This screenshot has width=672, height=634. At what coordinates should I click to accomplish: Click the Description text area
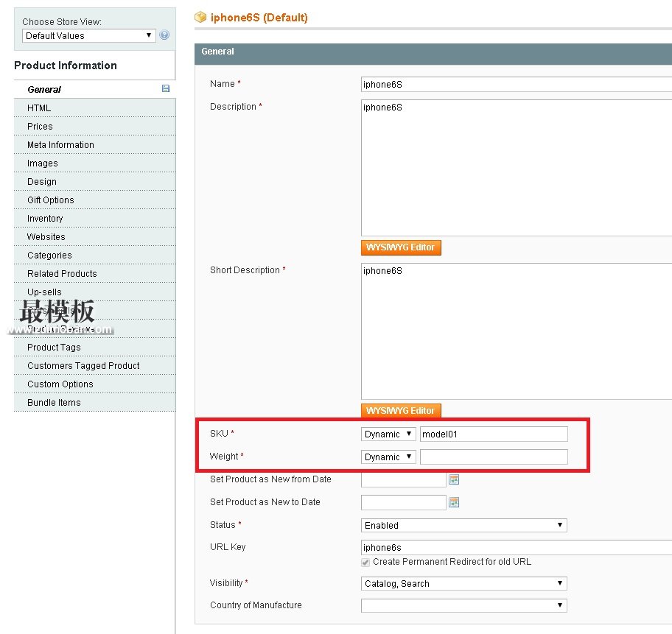click(x=517, y=168)
